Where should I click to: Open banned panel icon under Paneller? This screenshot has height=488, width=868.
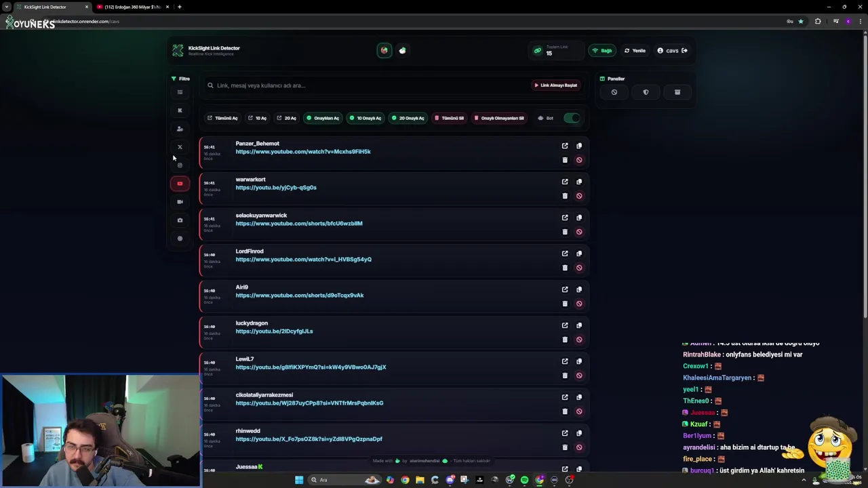point(614,92)
